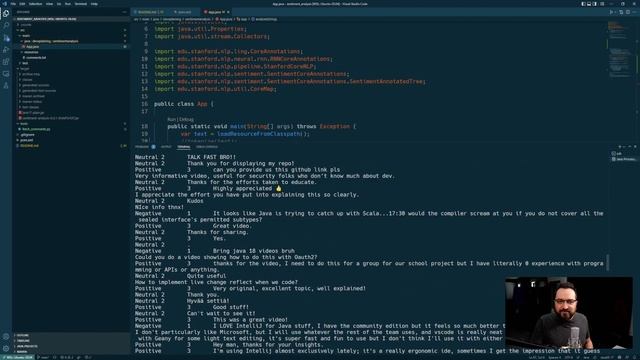
Task: Click the App.java breadcrumb segment
Action: (224, 19)
